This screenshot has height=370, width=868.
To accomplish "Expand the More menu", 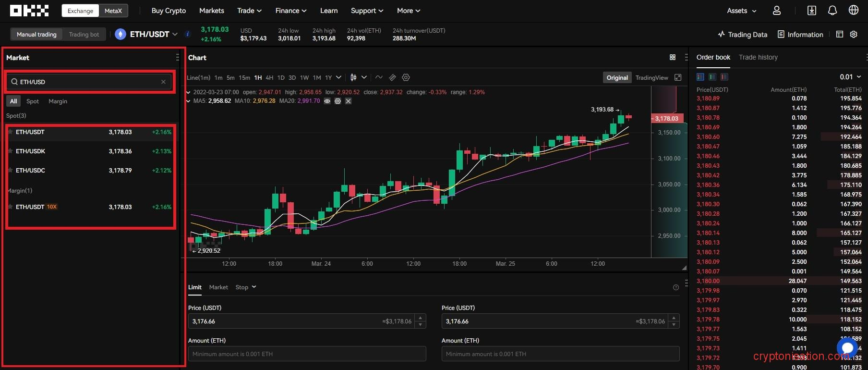I will 409,11.
